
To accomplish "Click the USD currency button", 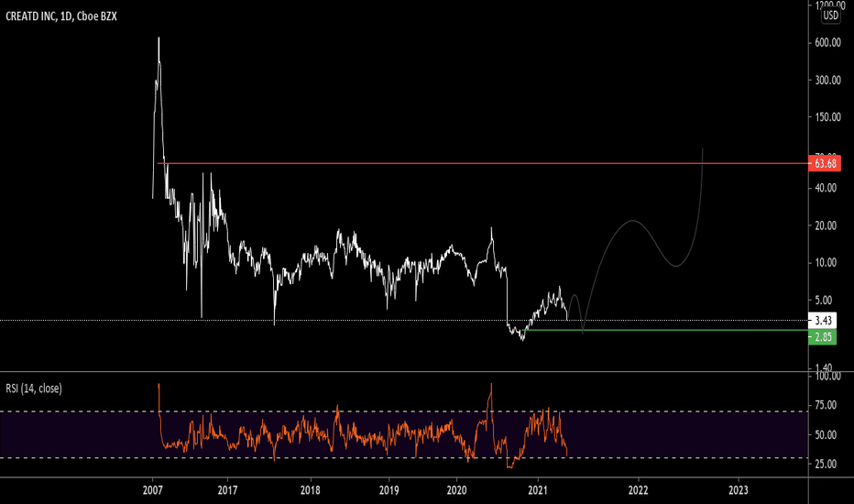I will [x=830, y=16].
